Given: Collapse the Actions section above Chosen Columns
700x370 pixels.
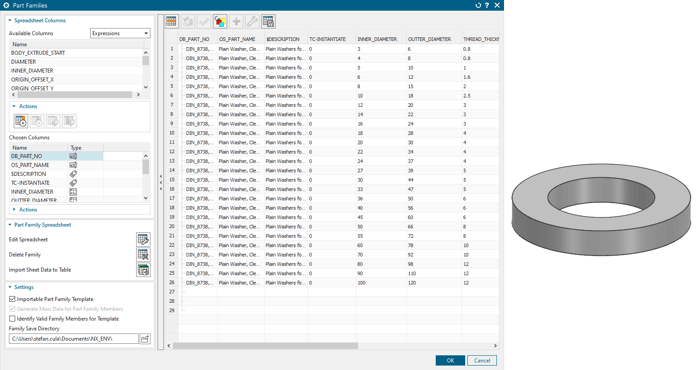Looking at the screenshot, I should point(14,106).
